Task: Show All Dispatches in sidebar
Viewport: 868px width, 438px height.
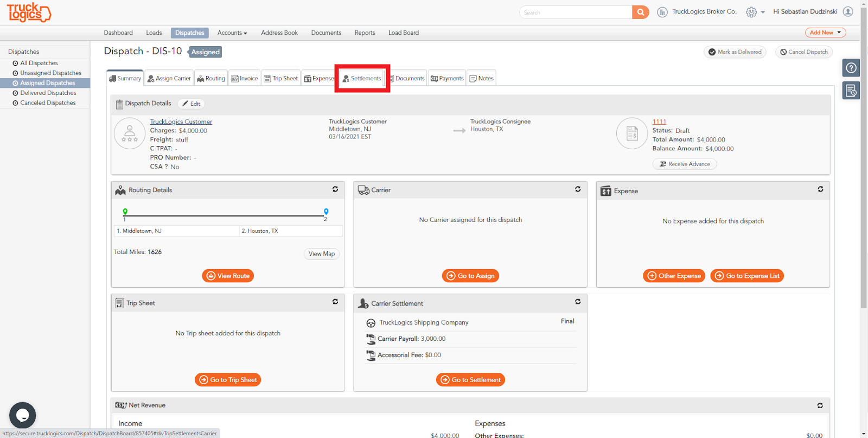Action: (39, 63)
